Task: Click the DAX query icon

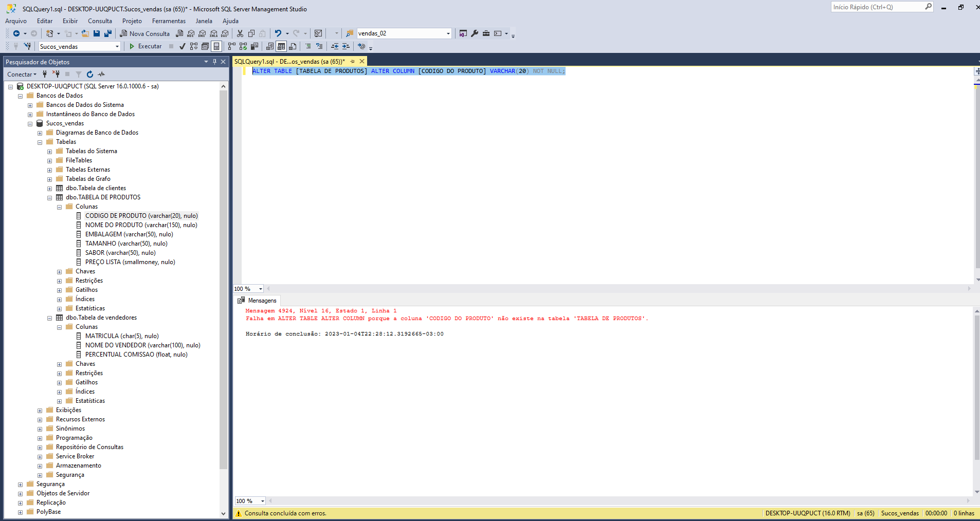Action: pos(225,33)
